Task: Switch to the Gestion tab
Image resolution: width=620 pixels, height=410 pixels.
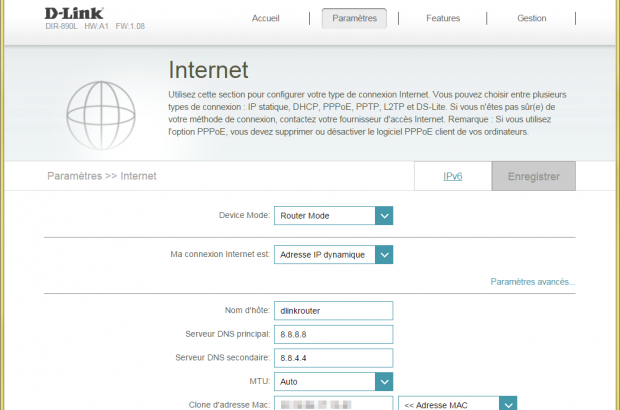Action: (531, 18)
